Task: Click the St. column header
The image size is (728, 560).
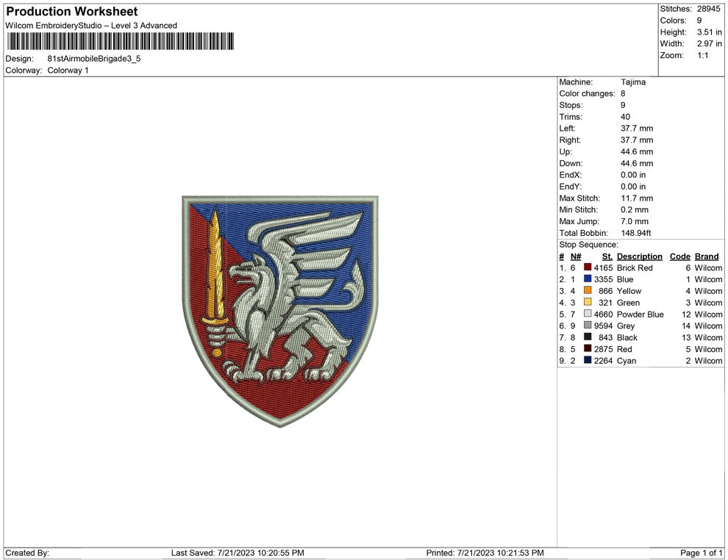Action: click(607, 256)
